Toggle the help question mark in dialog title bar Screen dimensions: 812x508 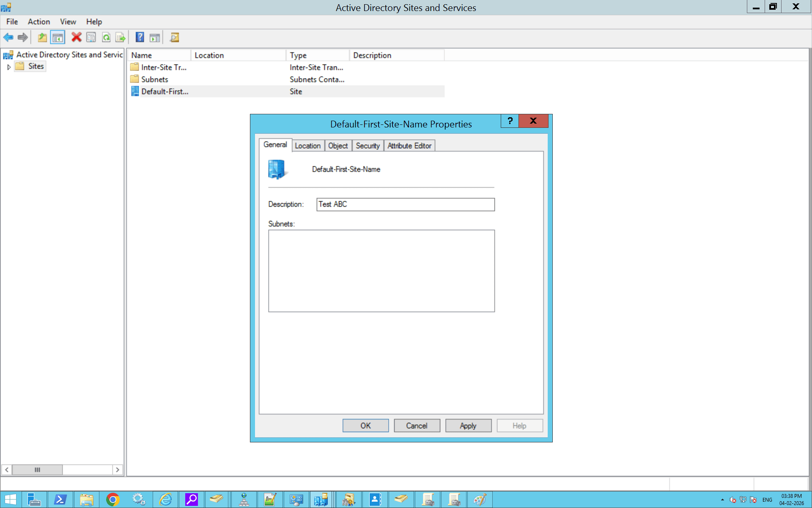pos(510,121)
